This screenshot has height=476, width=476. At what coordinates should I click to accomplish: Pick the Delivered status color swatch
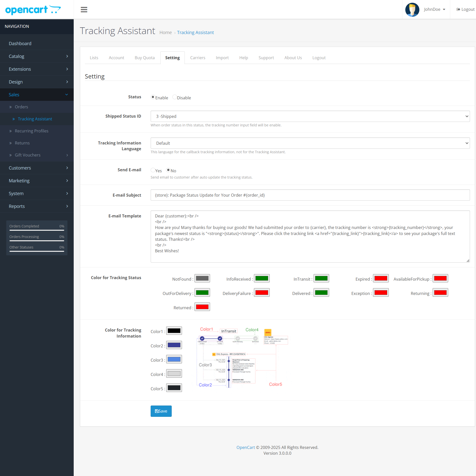(x=321, y=293)
